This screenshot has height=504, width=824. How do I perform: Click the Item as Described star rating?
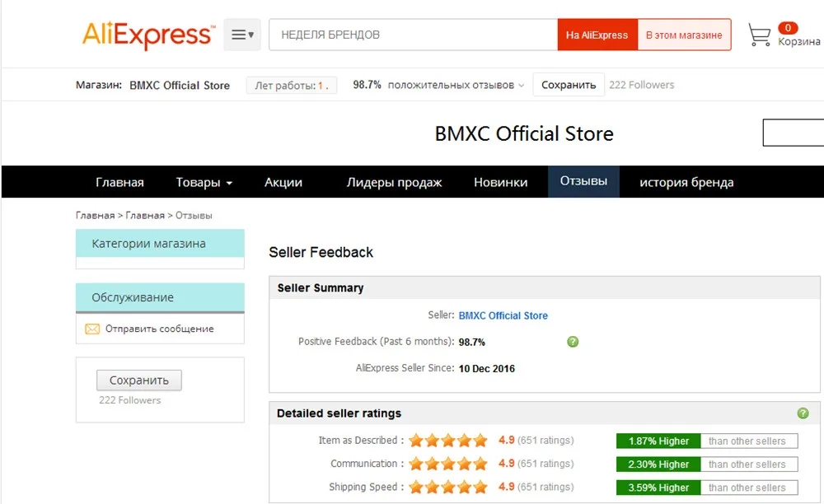pyautogui.click(x=448, y=441)
